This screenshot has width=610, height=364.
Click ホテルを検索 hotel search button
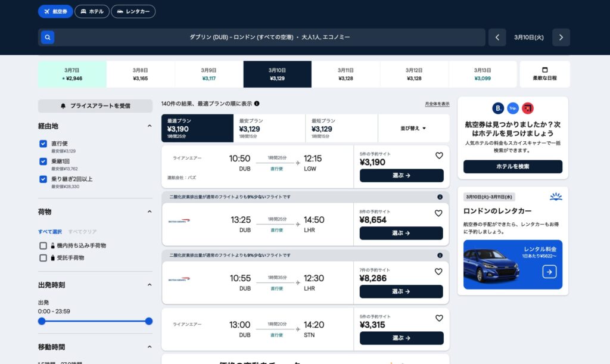click(x=512, y=167)
